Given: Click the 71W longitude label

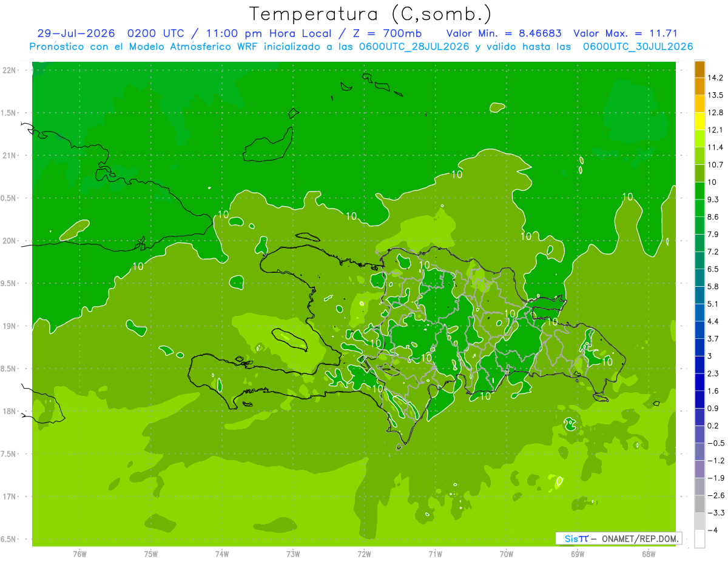Looking at the screenshot, I should pyautogui.click(x=435, y=554).
